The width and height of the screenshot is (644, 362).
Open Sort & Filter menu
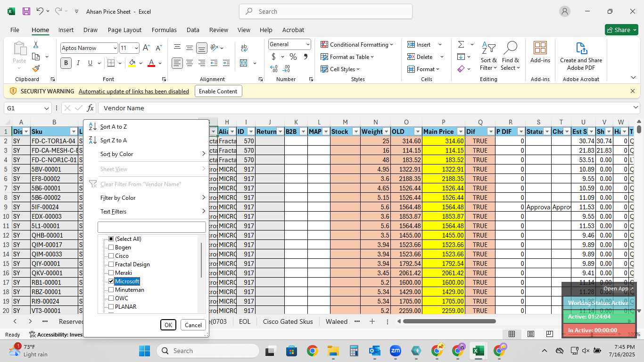[x=488, y=56]
